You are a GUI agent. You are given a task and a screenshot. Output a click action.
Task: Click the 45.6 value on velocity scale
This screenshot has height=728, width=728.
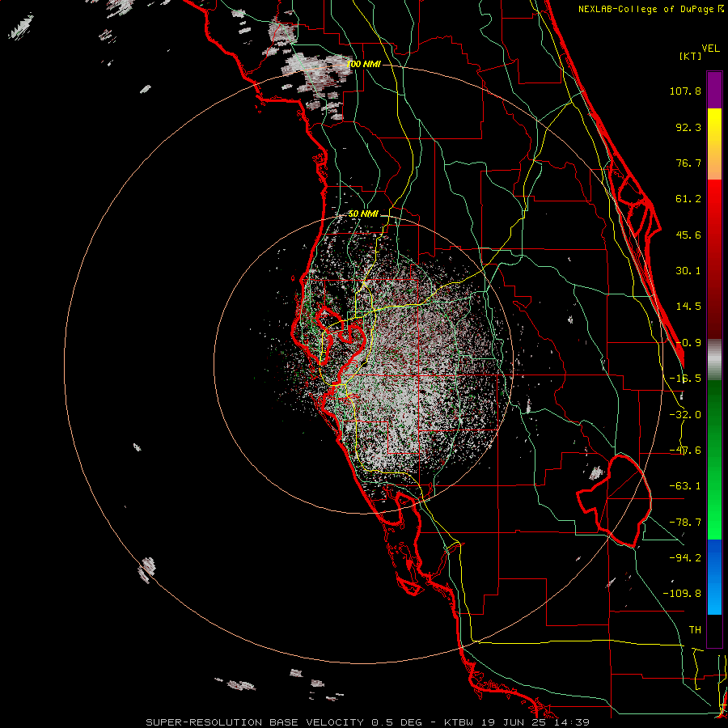pos(688,235)
